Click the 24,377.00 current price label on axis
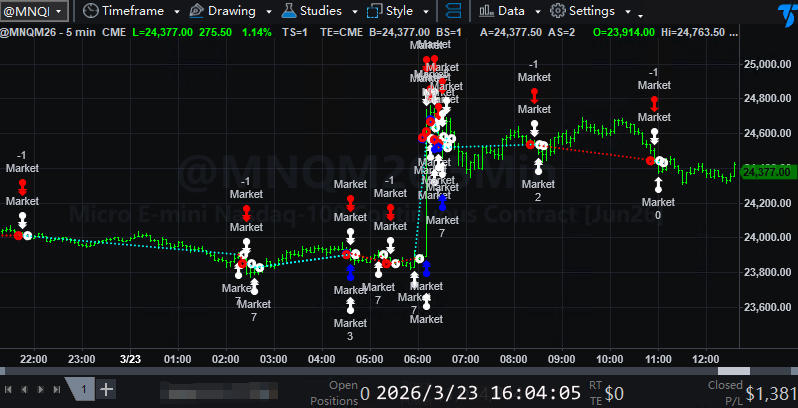The image size is (798, 408). point(768,172)
